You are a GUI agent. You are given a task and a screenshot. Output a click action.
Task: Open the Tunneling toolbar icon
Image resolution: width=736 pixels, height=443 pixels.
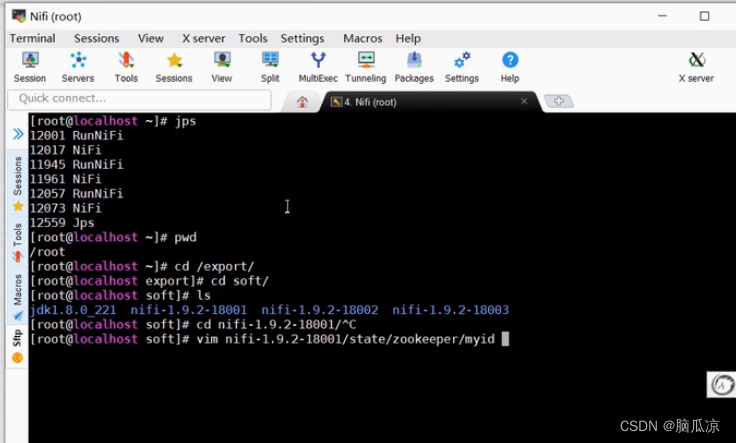366,67
